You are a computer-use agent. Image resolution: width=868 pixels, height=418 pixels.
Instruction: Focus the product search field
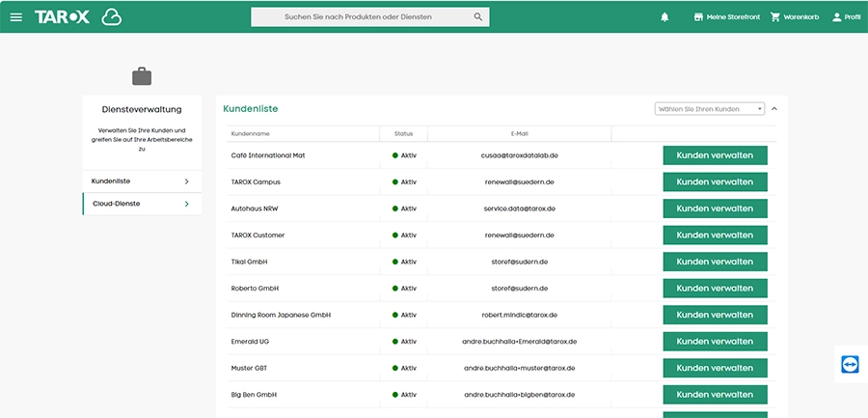click(359, 17)
